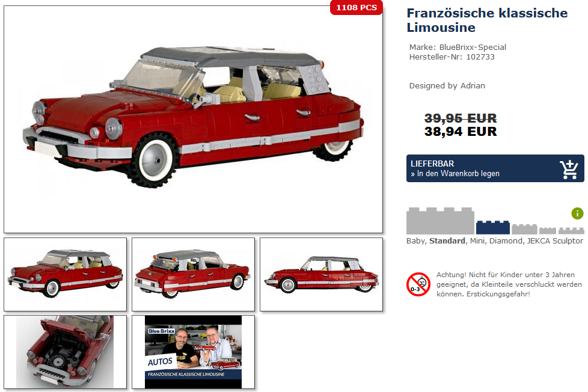Click the Designed by Adrian text
This screenshot has width=588, height=392.
coord(447,85)
